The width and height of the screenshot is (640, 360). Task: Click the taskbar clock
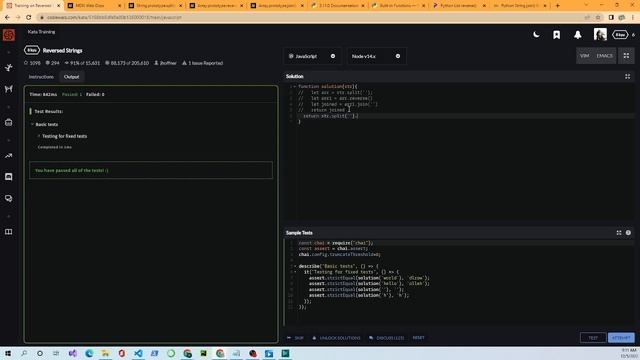point(629,353)
